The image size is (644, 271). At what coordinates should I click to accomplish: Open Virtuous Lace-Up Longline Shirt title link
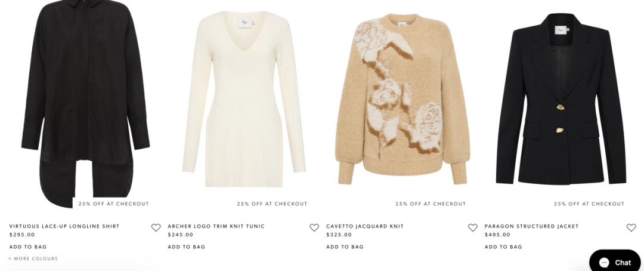[64, 226]
